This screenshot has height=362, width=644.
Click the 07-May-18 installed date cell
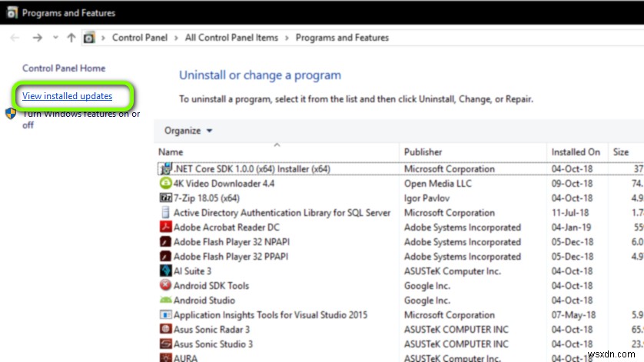click(573, 315)
